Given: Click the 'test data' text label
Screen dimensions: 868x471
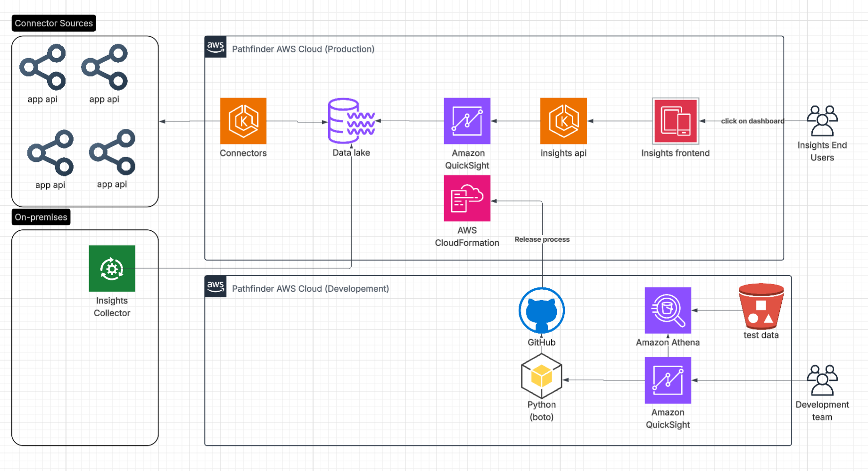Looking at the screenshot, I should (x=761, y=335).
